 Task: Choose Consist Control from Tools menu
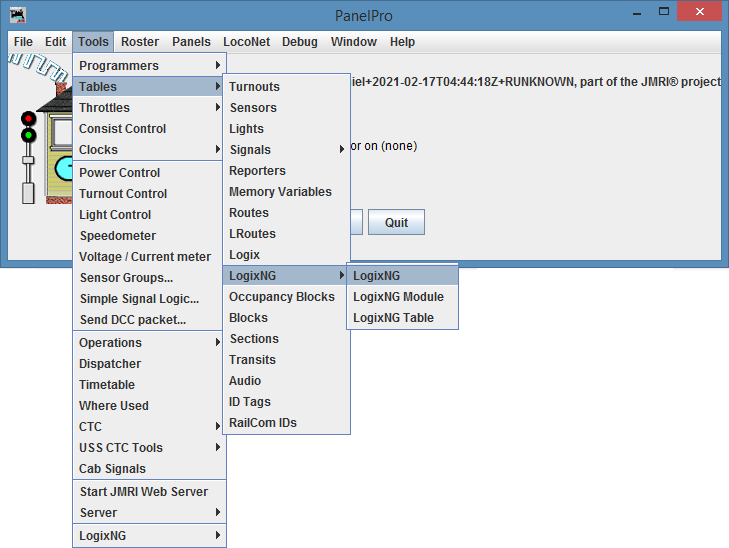(149, 129)
